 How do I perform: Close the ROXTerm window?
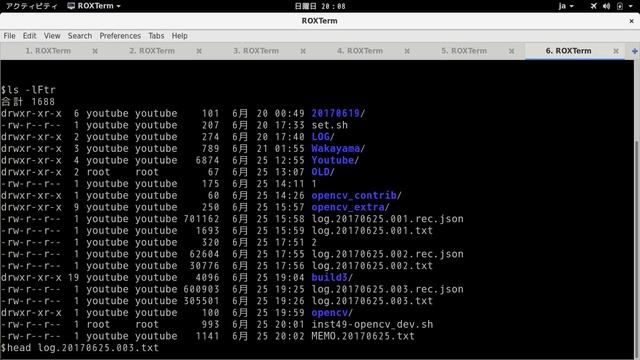631,21
